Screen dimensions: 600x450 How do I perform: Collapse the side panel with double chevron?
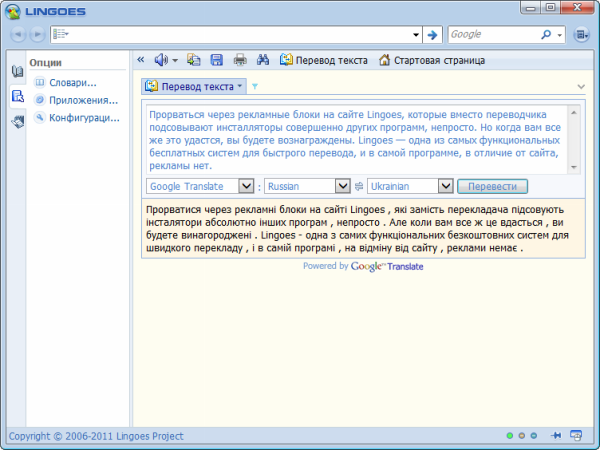(x=141, y=60)
